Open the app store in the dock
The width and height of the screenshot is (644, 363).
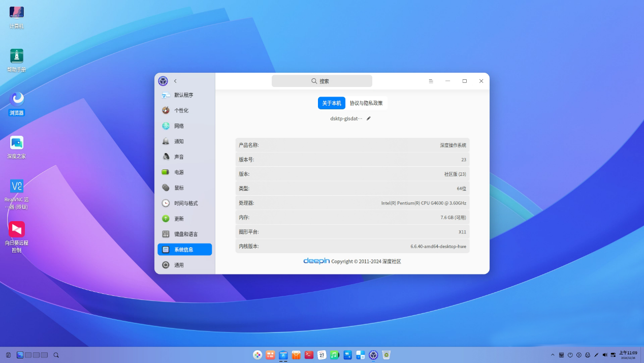296,355
